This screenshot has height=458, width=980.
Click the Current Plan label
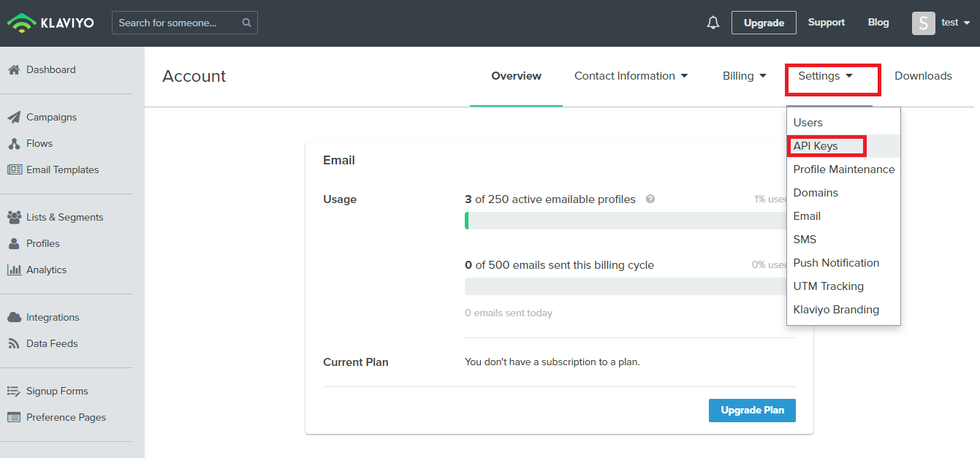click(x=356, y=362)
